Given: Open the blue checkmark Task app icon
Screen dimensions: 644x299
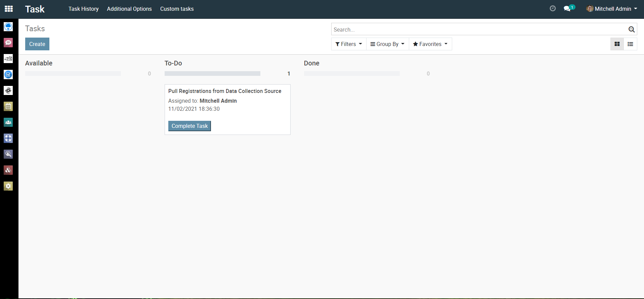Looking at the screenshot, I should click(x=8, y=74).
